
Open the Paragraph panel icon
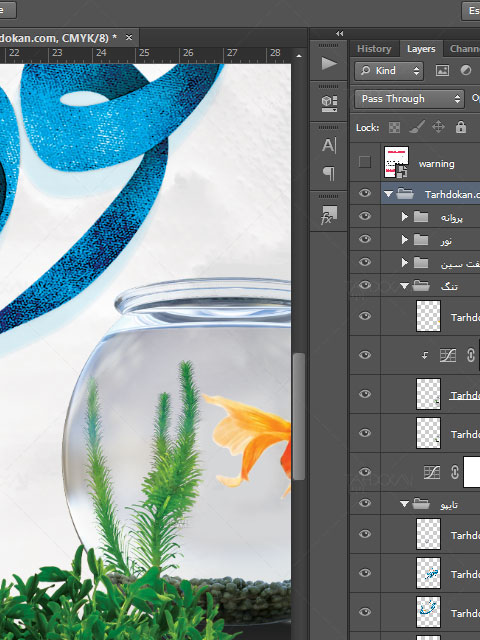pyautogui.click(x=329, y=173)
